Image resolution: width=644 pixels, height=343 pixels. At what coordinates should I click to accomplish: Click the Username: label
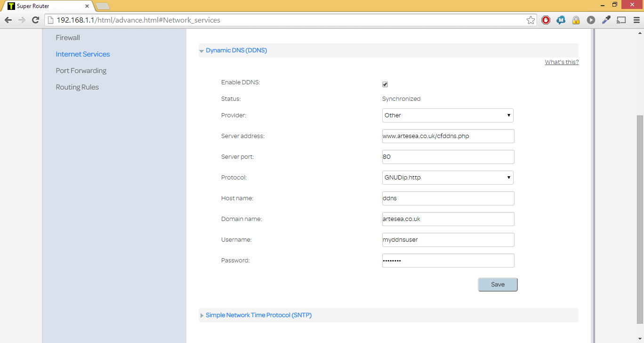tap(236, 240)
